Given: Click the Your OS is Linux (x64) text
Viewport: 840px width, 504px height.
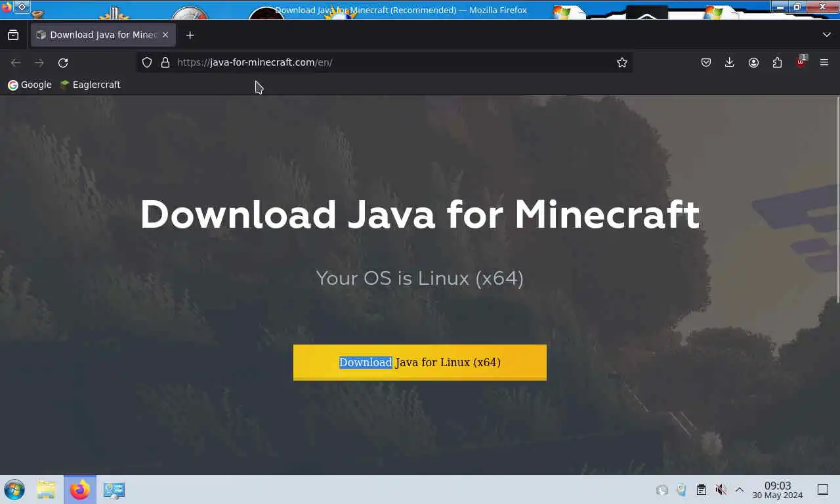Looking at the screenshot, I should pyautogui.click(x=420, y=278).
